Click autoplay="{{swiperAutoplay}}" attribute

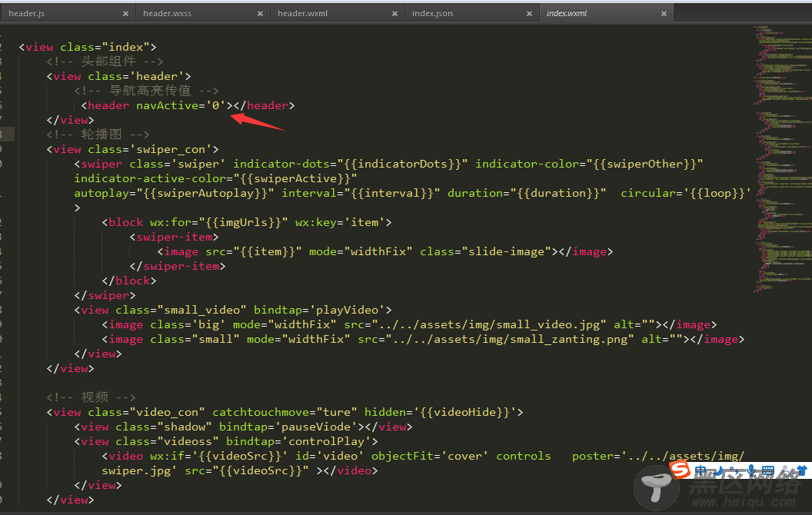tap(174, 193)
